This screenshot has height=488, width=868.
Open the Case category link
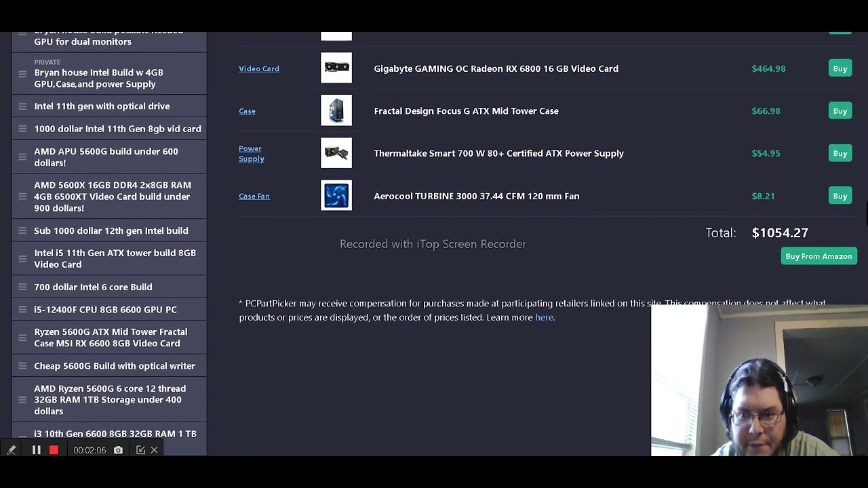click(247, 111)
